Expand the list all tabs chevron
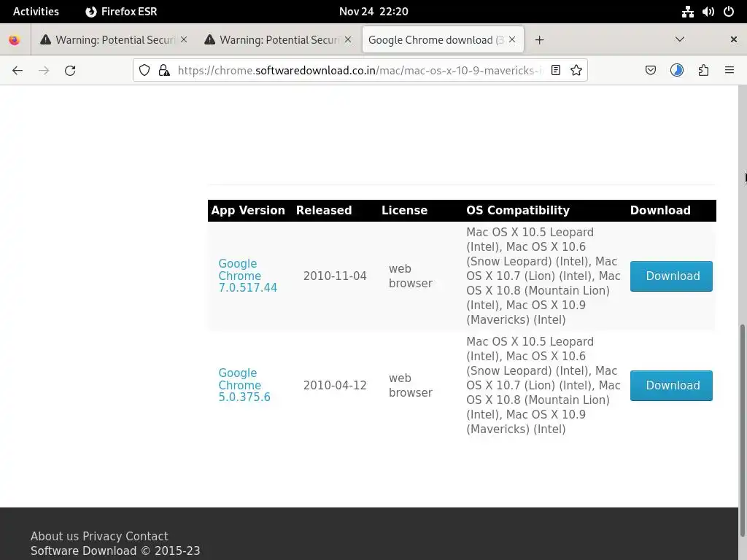747x560 pixels. [x=680, y=39]
